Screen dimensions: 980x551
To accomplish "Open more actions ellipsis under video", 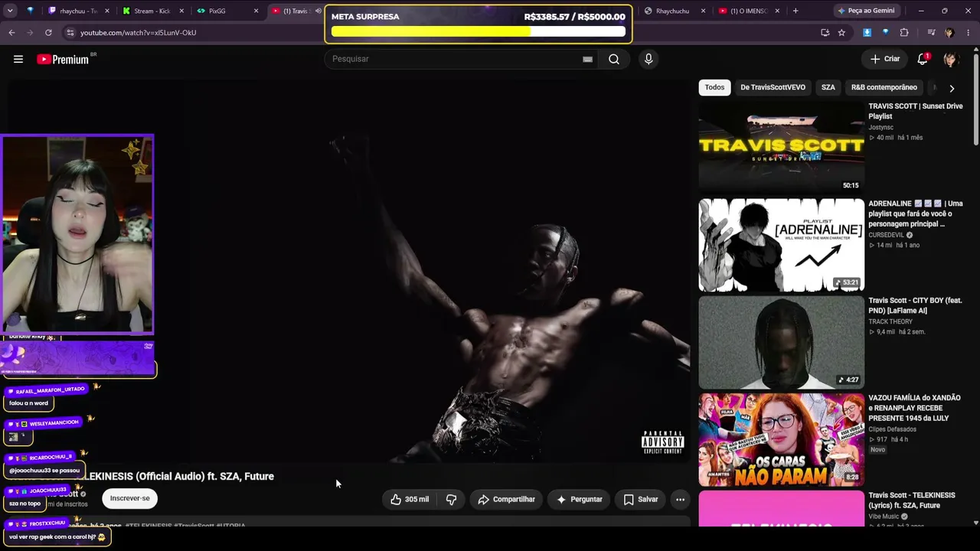I will tap(680, 499).
